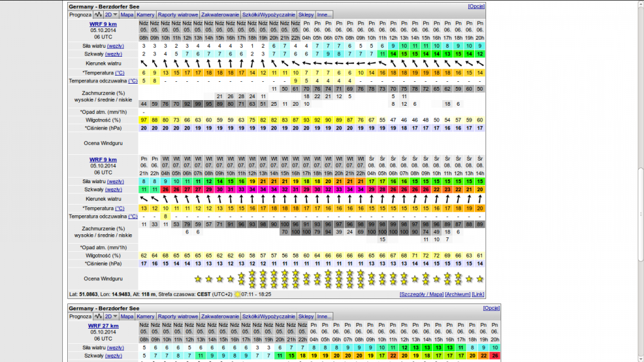644x362 pixels.
Task: Click (°C) beside *Temperatura in second WRF 9 km table
Action: (119, 208)
